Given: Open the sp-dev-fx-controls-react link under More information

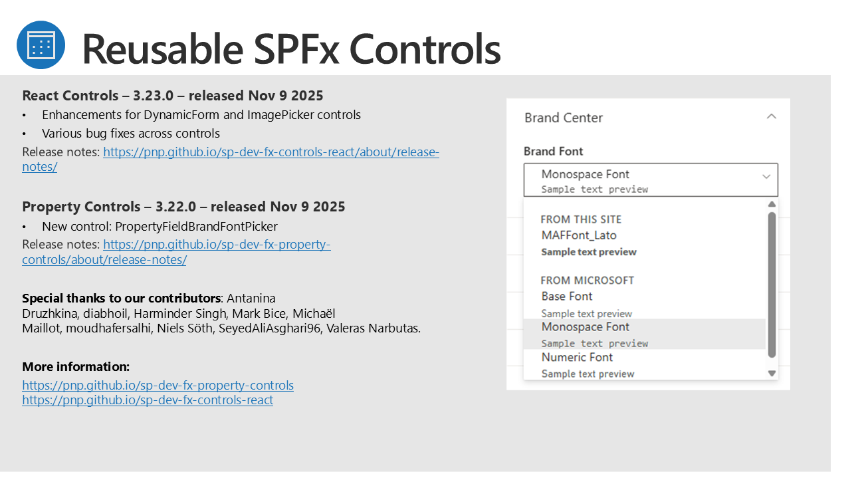Looking at the screenshot, I should [x=148, y=400].
